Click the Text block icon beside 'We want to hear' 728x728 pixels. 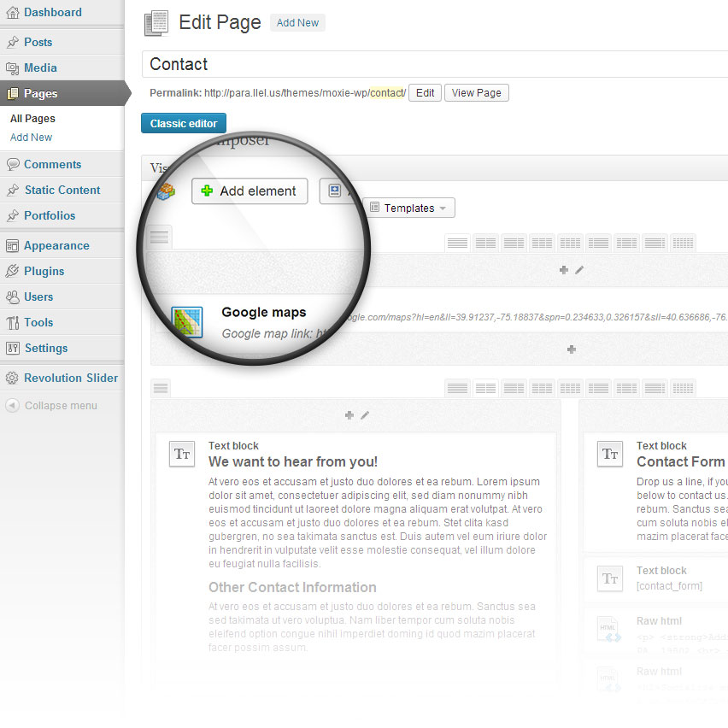click(182, 455)
